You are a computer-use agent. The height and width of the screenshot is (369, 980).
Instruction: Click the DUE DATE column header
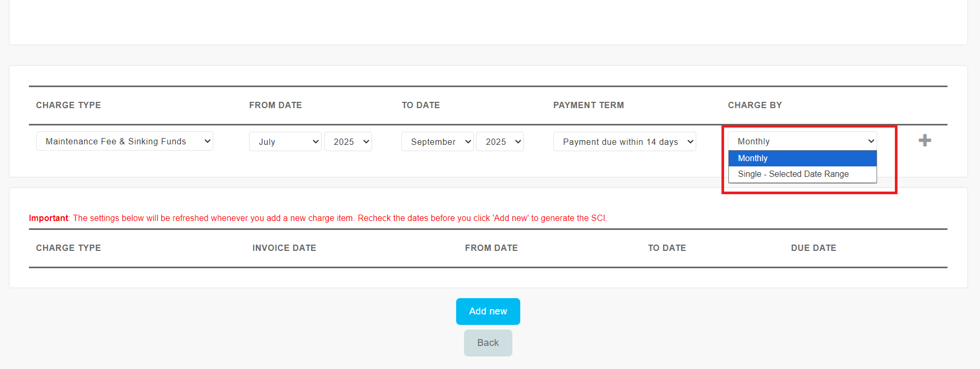click(x=813, y=248)
